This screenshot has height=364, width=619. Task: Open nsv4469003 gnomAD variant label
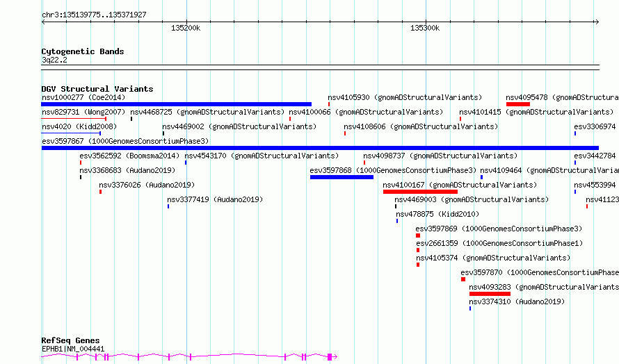point(472,199)
